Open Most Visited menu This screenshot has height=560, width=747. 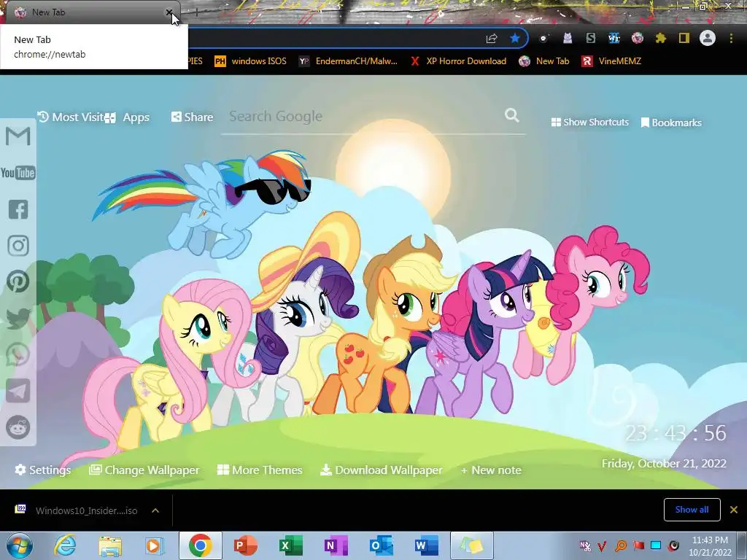pos(71,117)
